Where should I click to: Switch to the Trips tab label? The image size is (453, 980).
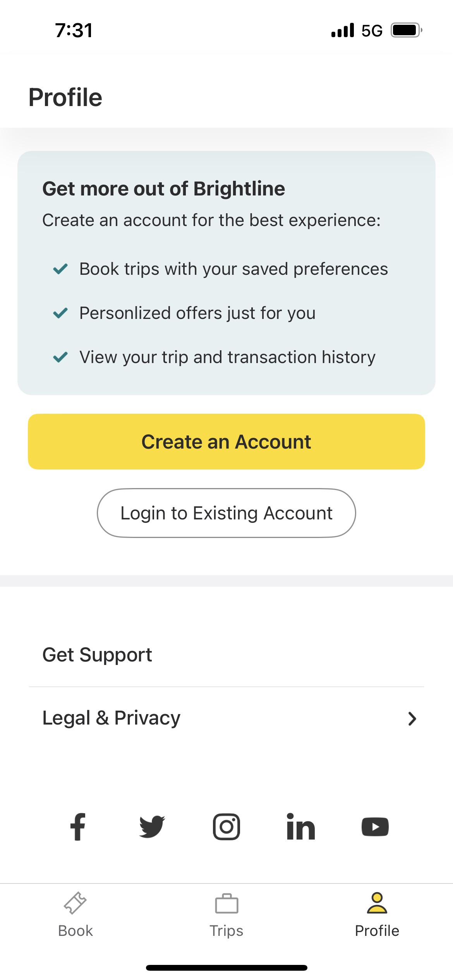coord(226,931)
